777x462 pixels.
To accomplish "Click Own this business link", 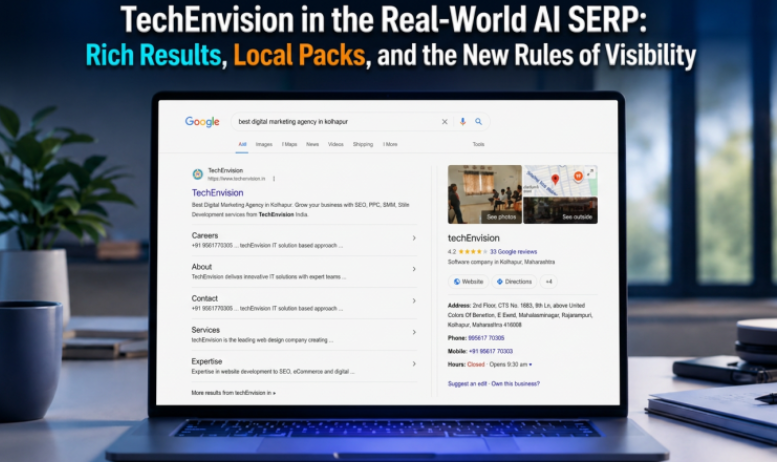I will coord(515,384).
